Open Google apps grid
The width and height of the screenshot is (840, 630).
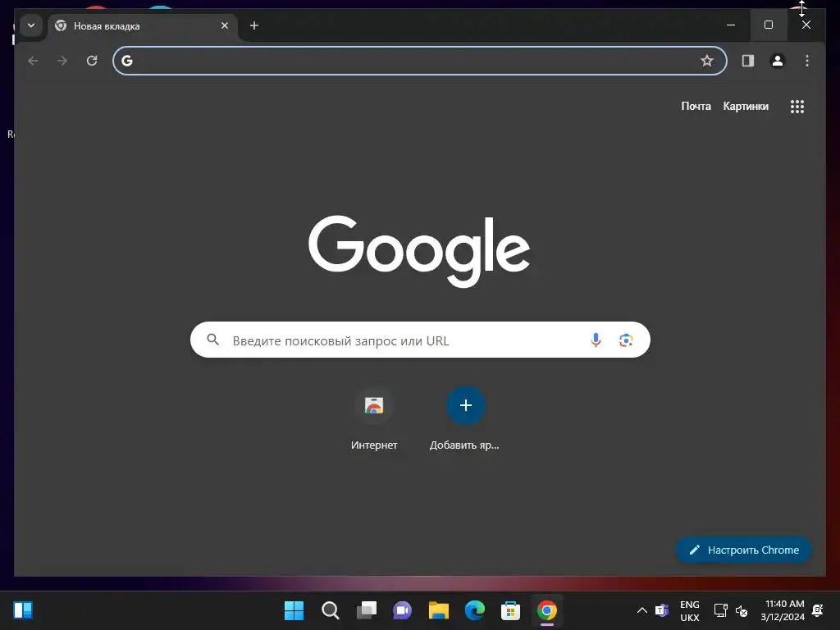click(x=797, y=107)
